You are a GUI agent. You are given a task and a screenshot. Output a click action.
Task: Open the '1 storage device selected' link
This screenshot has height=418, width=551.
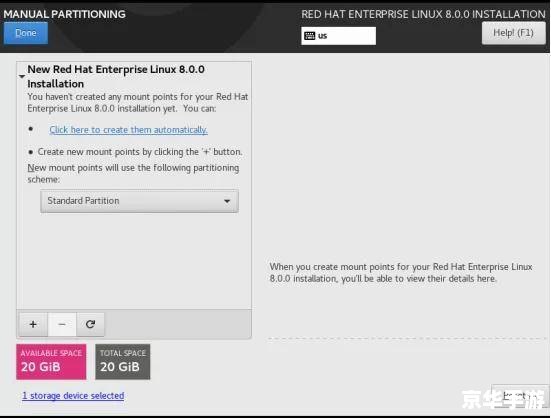point(73,396)
